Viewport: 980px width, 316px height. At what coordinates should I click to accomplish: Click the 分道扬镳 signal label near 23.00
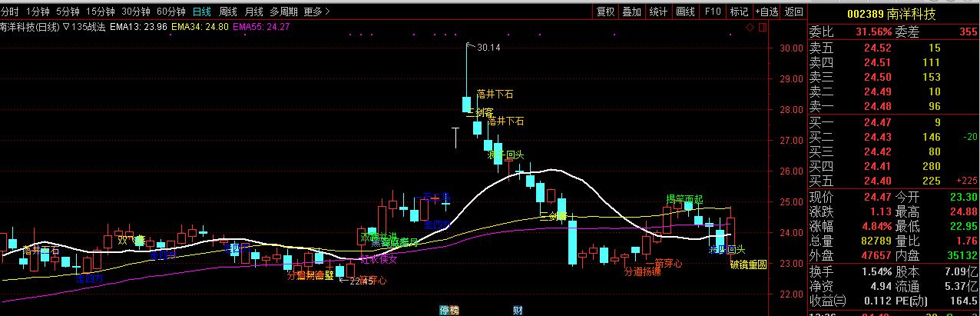[x=641, y=271]
